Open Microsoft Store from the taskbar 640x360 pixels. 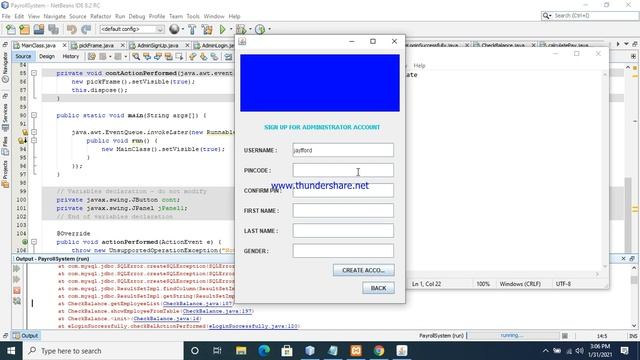coord(287,351)
